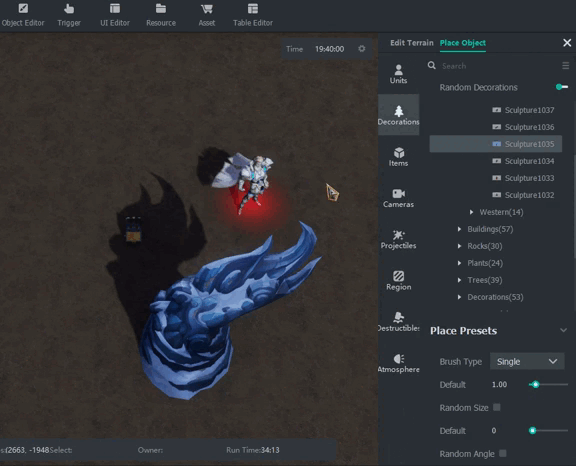Open the Resource folder tool
Screen dimensions: 576x466
[x=161, y=15]
